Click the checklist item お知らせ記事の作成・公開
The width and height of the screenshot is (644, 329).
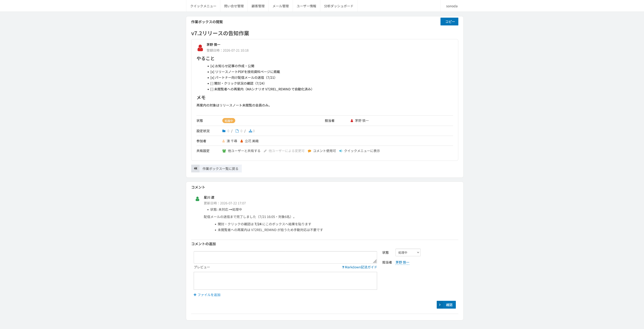point(234,66)
